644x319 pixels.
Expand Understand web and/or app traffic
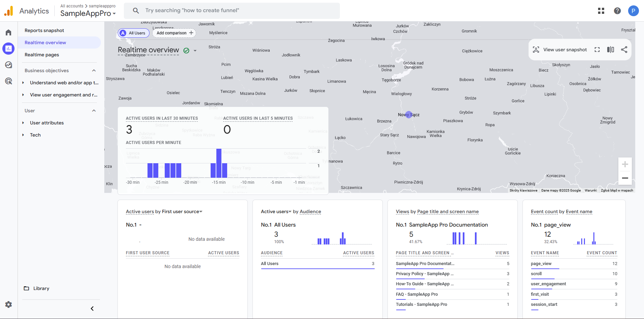pos(23,83)
